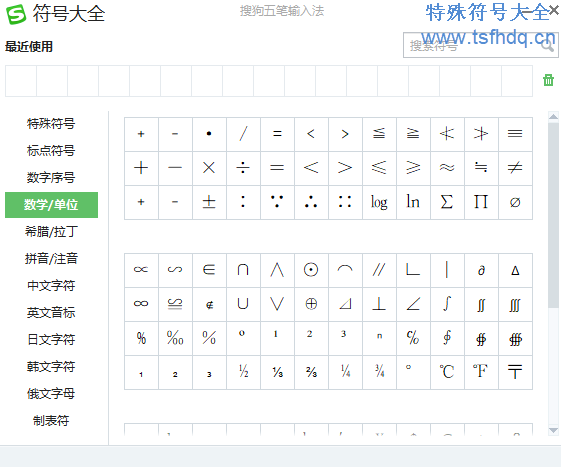The height and width of the screenshot is (467, 561).
Task: Insert the intersection symbol ∩
Action: click(243, 270)
